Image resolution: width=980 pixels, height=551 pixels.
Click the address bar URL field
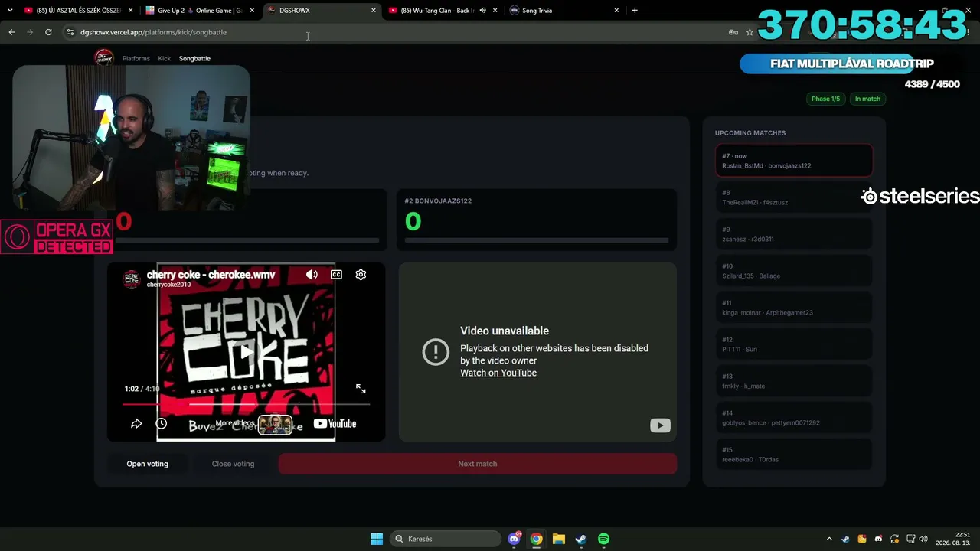click(x=398, y=32)
